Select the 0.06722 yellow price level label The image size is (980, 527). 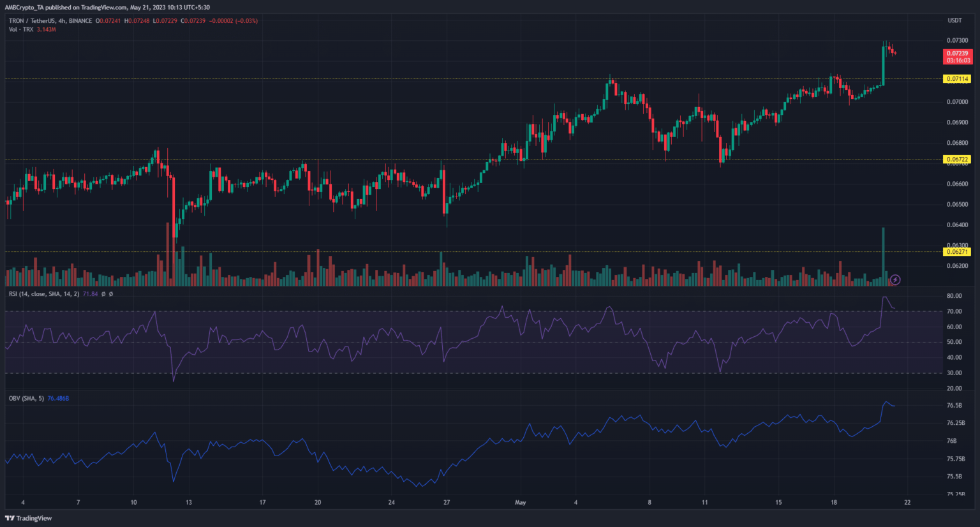pyautogui.click(x=957, y=160)
